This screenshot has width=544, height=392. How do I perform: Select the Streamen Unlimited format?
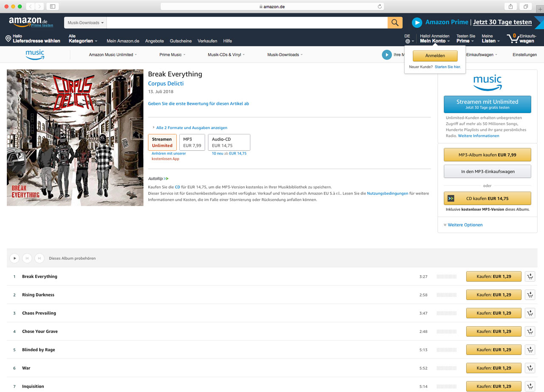pyautogui.click(x=162, y=142)
